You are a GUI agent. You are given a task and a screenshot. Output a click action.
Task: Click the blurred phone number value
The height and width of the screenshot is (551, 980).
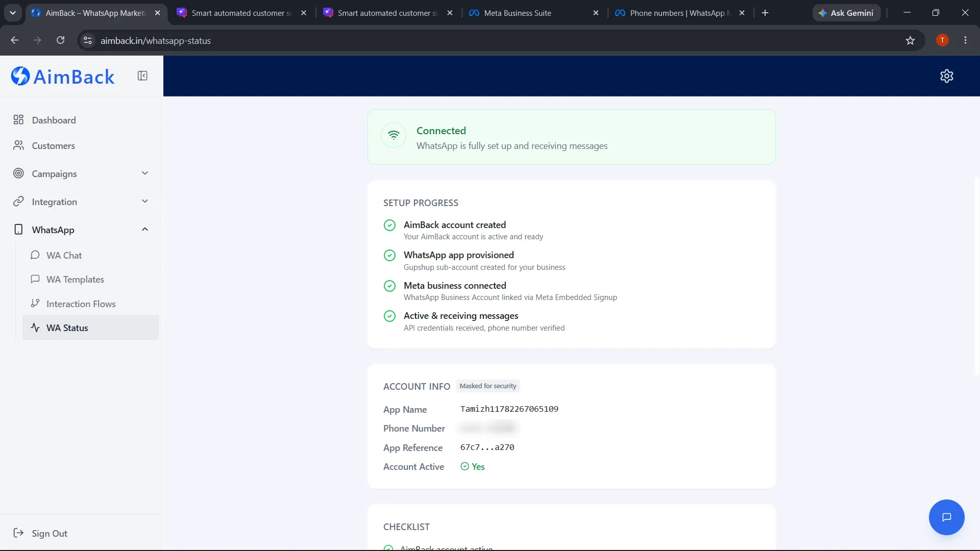(488, 428)
